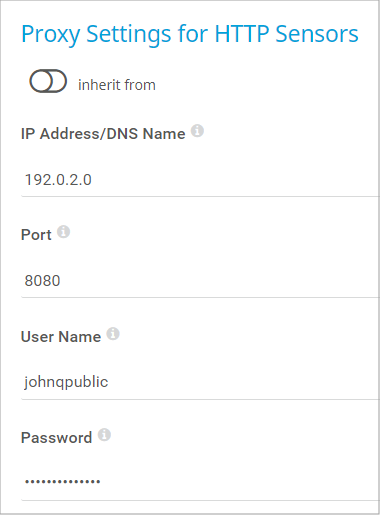Place cursor on the 8080 value
380x515 pixels.
point(42,281)
